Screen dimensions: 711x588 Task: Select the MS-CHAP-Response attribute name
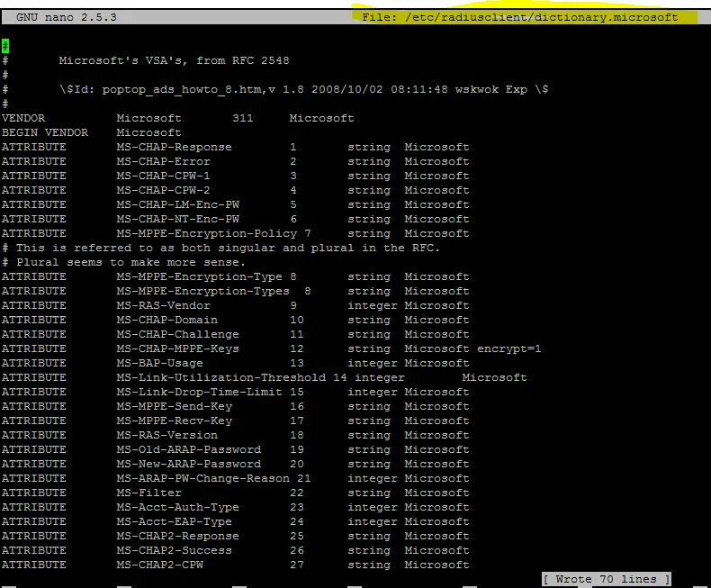pos(174,147)
